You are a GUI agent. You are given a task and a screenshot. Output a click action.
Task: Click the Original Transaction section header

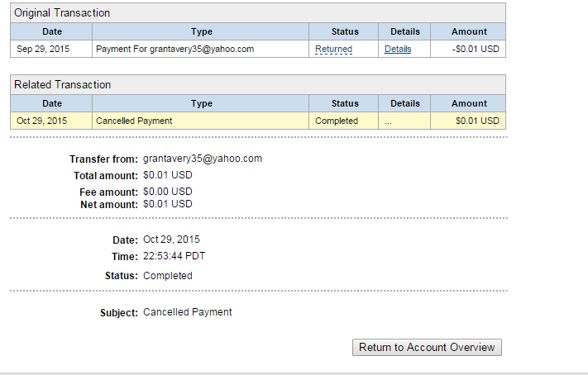point(62,12)
